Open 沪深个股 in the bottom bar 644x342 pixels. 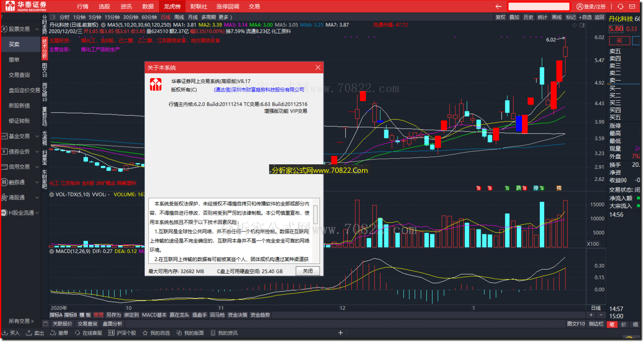pos(122,333)
